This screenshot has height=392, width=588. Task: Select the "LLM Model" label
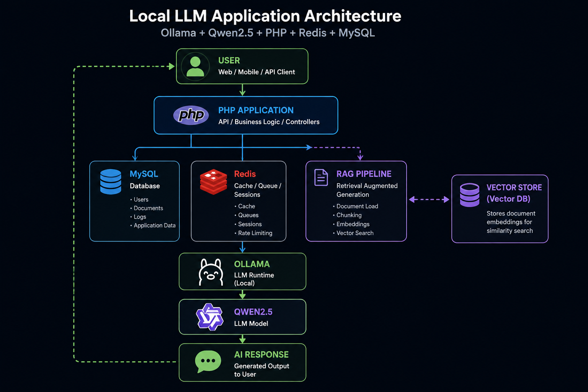251,323
